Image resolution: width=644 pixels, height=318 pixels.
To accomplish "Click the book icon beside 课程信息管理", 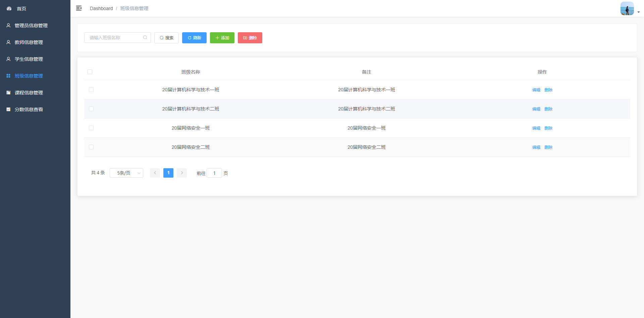I will click(x=8, y=93).
